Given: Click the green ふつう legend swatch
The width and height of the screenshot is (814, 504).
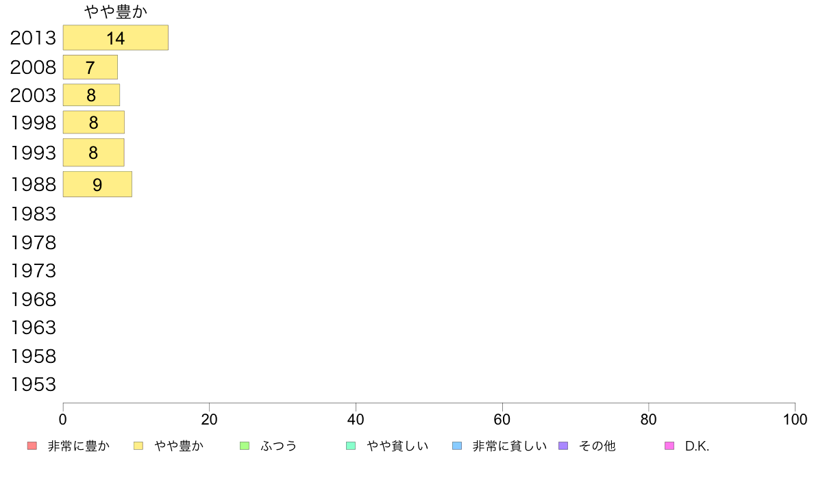Looking at the screenshot, I should point(245,446).
